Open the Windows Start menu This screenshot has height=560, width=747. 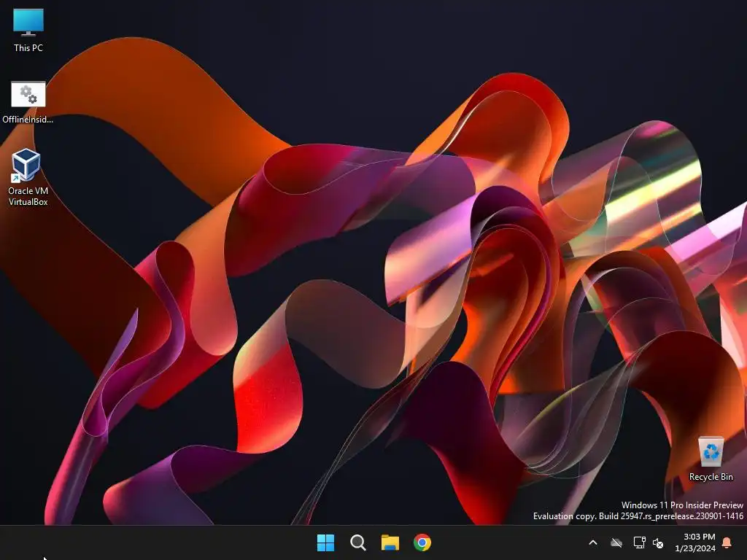click(x=326, y=542)
